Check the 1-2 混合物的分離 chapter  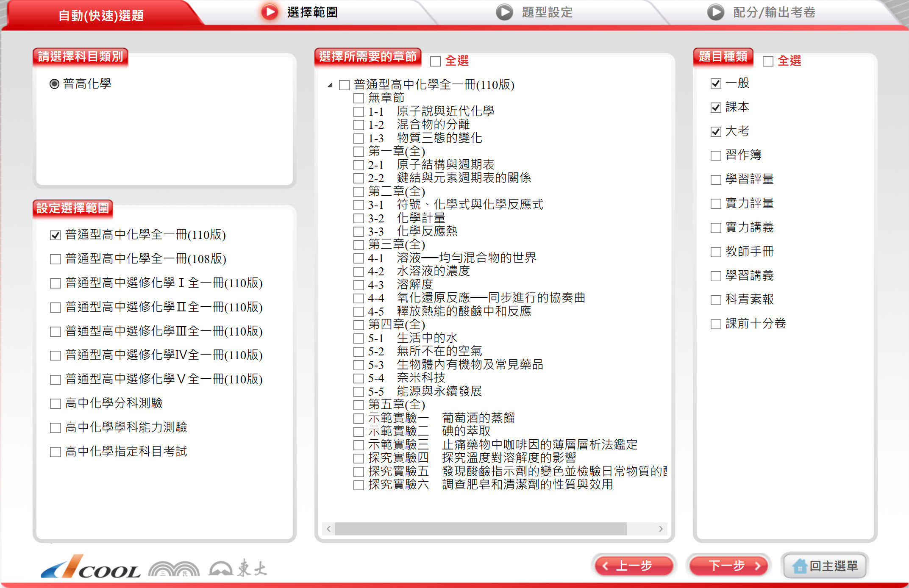(359, 125)
